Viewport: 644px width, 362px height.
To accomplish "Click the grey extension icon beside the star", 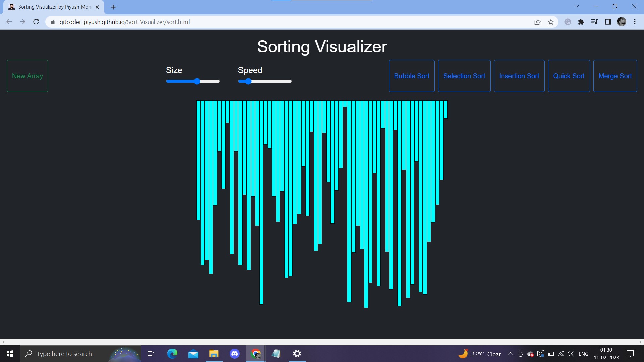I will point(568,22).
